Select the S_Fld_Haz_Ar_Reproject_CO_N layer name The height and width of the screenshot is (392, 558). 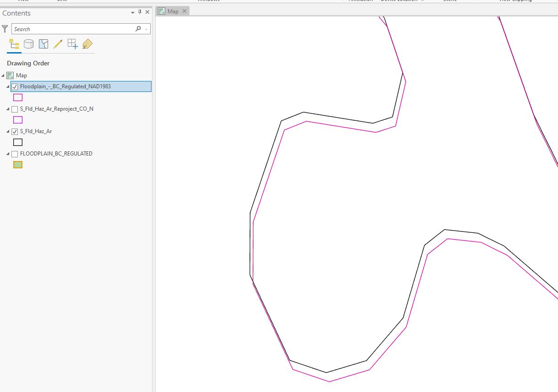[x=57, y=109]
